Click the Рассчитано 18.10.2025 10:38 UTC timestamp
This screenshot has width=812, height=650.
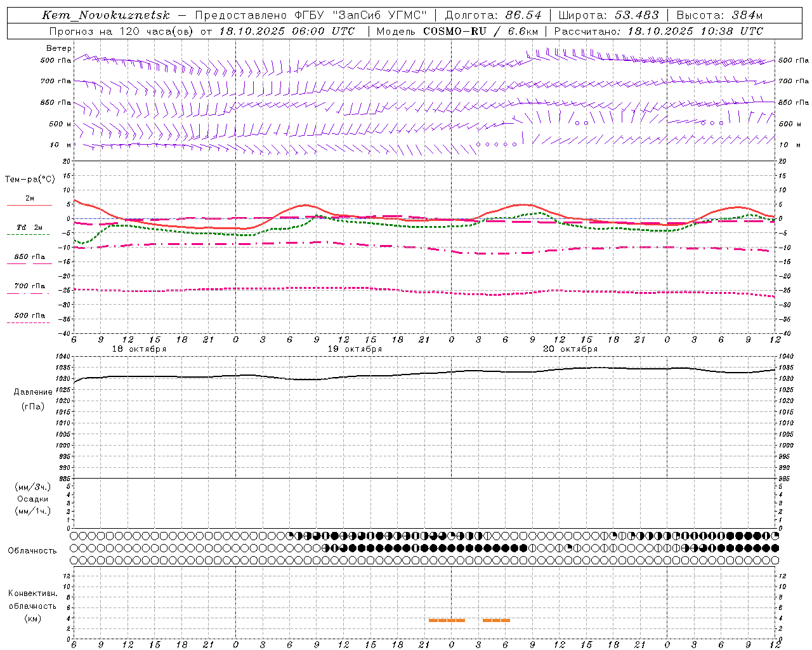(x=658, y=31)
